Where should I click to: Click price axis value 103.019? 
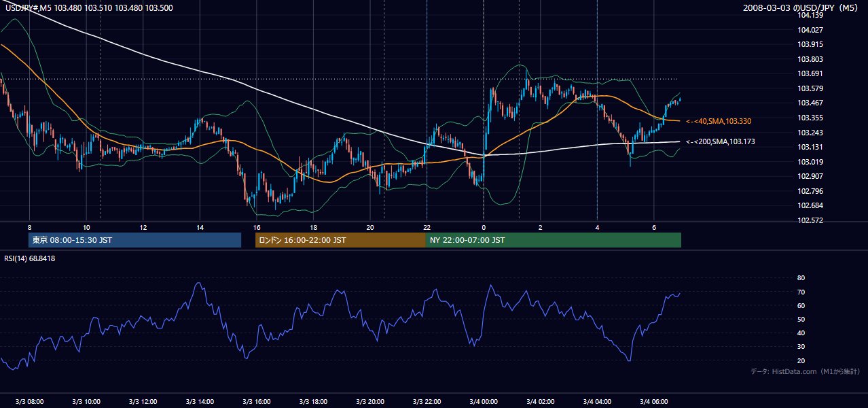pos(811,162)
